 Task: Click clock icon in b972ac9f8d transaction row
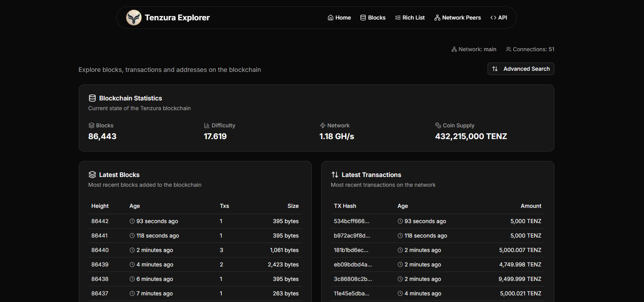coord(400,236)
